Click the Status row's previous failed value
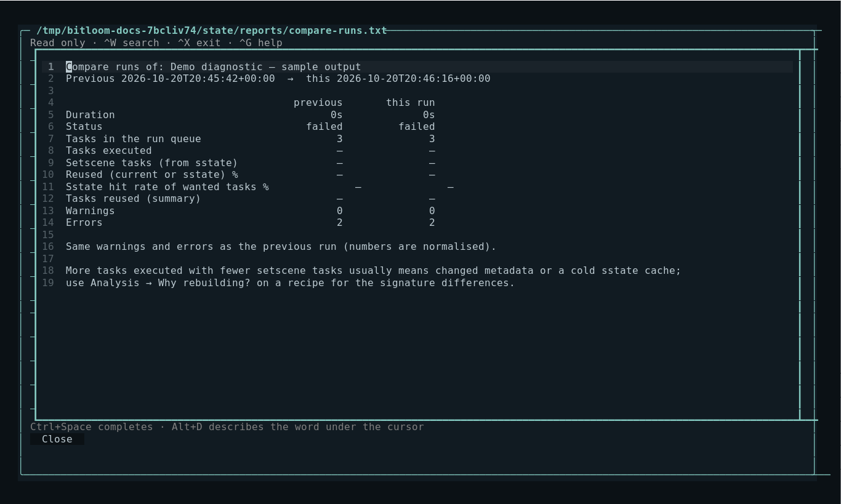Screen dimensions: 841x504 coord(324,127)
